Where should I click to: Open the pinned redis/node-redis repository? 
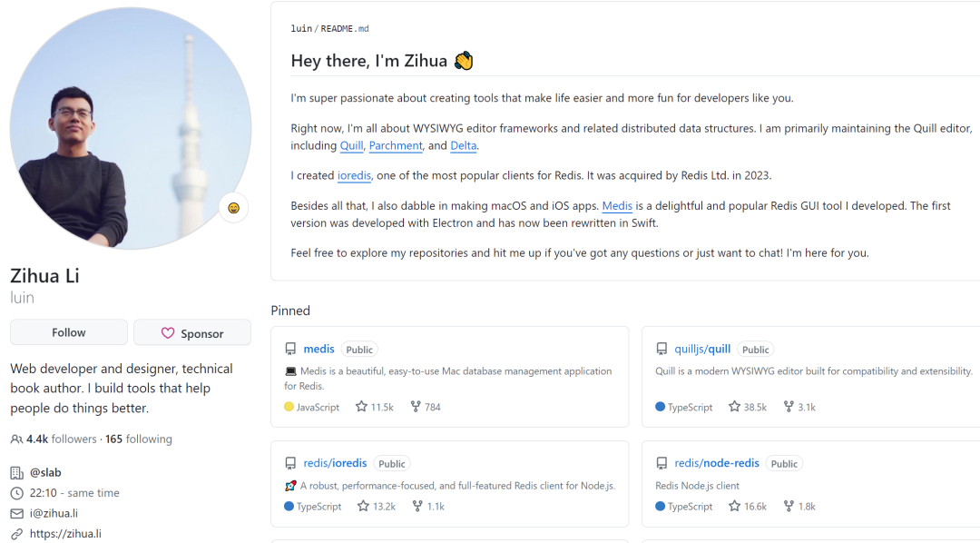[716, 463]
